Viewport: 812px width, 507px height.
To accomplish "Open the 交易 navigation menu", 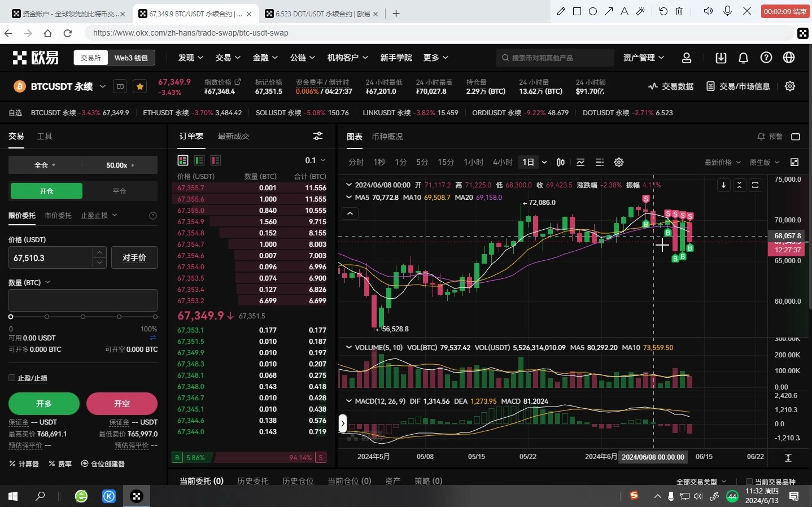I will point(228,58).
